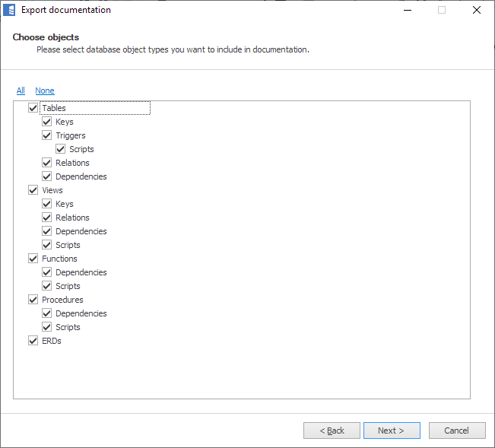Image resolution: width=495 pixels, height=448 pixels.
Task: Uncheck Scripts under Triggers
Action: point(60,149)
